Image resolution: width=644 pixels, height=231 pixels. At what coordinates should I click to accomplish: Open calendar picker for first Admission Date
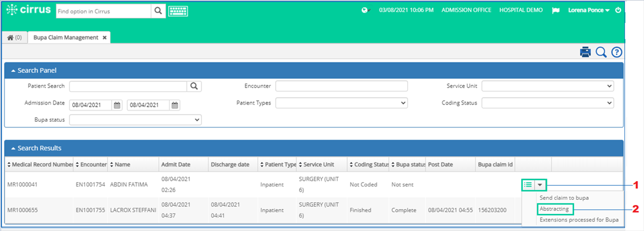pyautogui.click(x=117, y=105)
